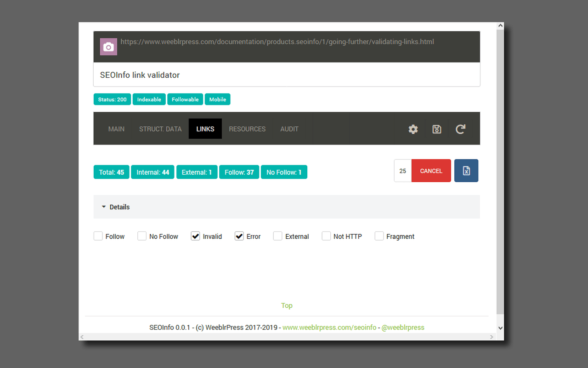The image size is (588, 368).
Task: Collapse the Details section
Action: click(x=287, y=207)
